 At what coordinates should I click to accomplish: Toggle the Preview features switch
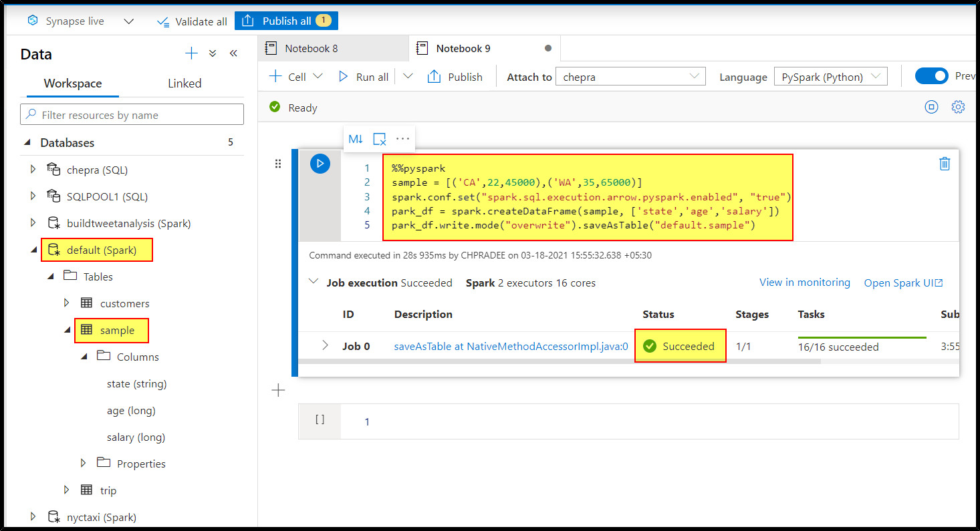point(931,76)
